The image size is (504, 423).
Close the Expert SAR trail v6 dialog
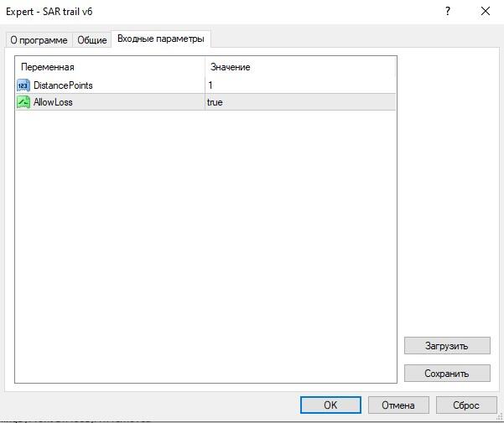coord(486,12)
